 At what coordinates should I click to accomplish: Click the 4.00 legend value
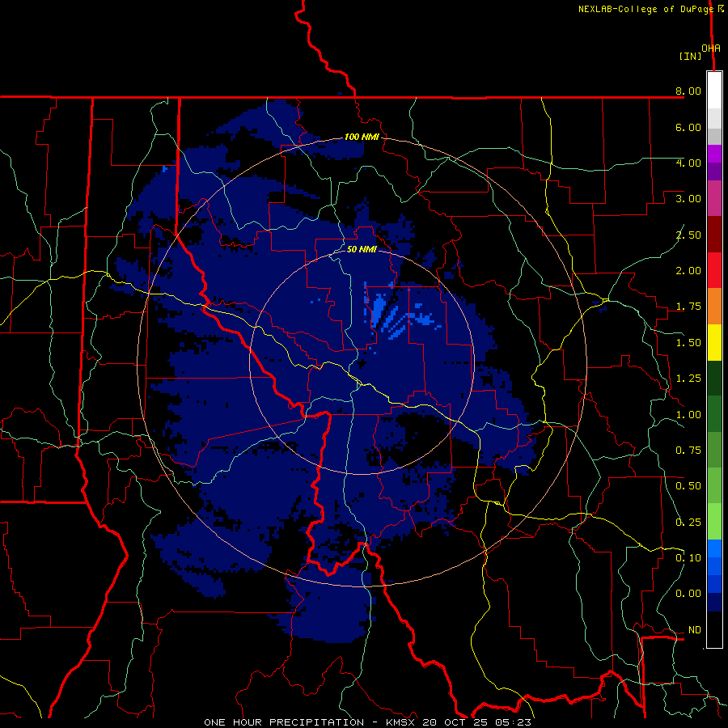[688, 163]
